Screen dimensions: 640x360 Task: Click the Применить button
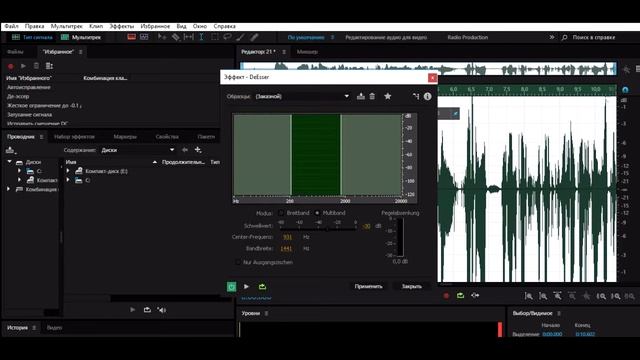click(369, 287)
